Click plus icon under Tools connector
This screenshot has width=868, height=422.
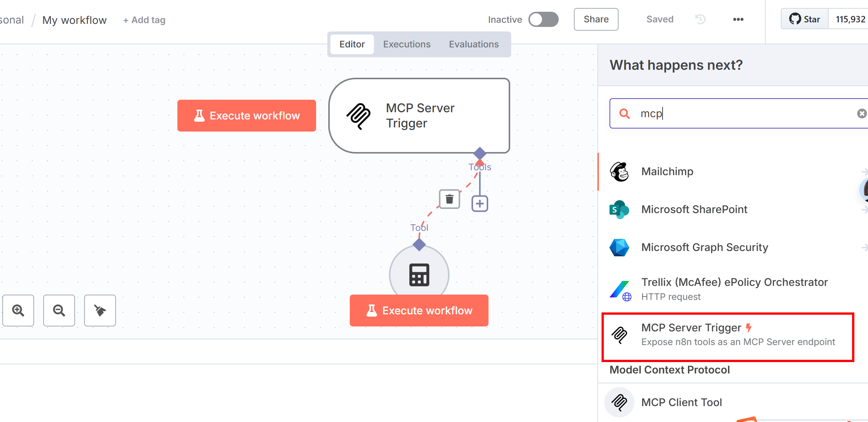point(480,204)
